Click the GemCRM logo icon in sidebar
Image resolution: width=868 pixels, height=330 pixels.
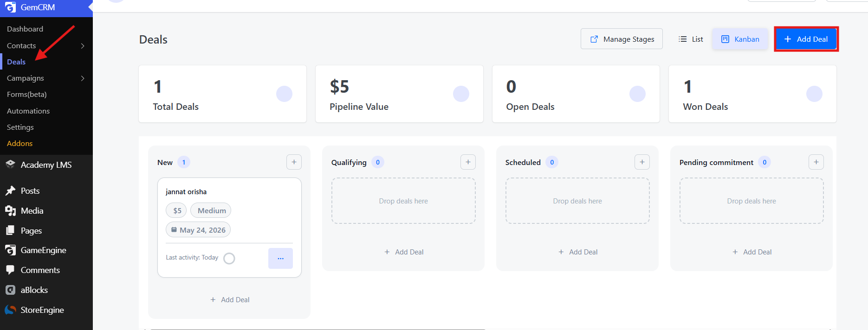point(10,7)
